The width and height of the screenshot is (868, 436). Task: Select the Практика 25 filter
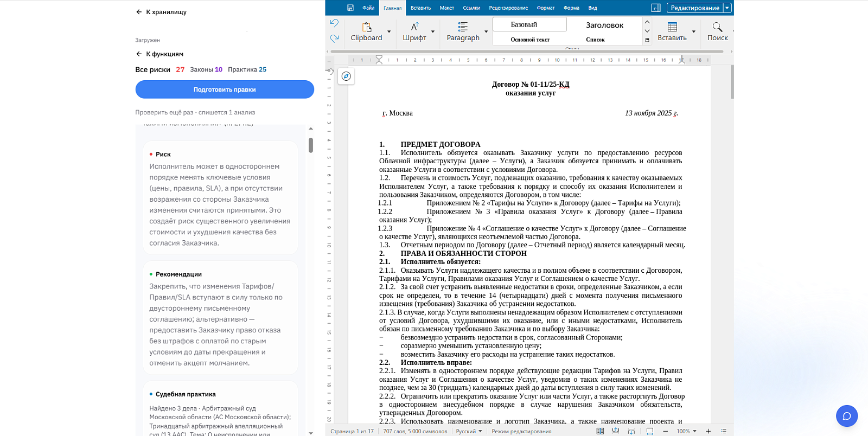247,69
